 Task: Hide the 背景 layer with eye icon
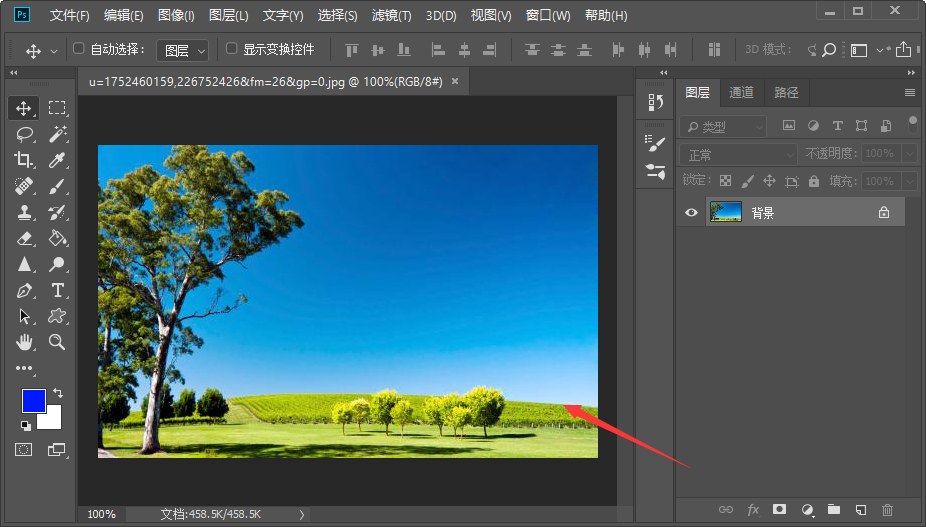[691, 213]
